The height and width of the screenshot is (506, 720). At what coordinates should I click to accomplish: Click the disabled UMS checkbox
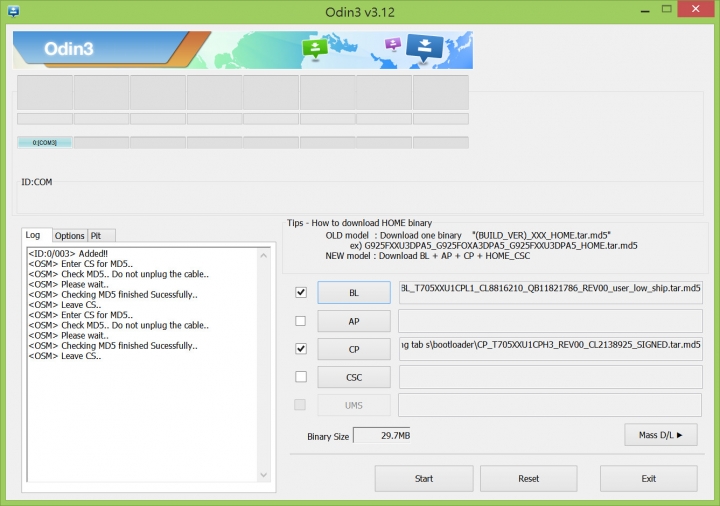pyautogui.click(x=300, y=405)
